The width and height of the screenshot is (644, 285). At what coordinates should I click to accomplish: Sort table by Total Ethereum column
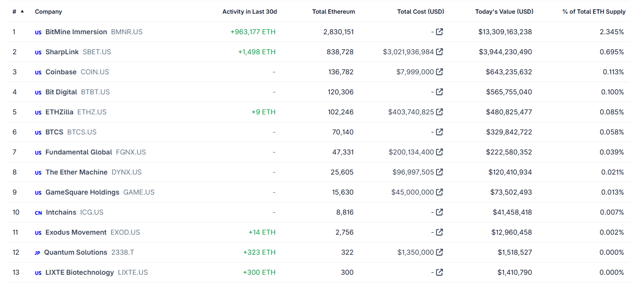pos(333,12)
